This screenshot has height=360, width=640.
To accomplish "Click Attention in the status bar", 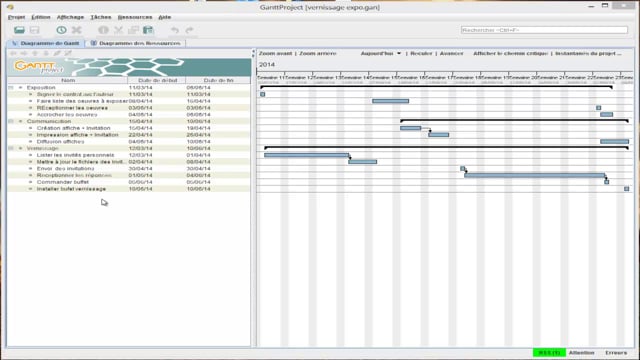I will point(582,353).
